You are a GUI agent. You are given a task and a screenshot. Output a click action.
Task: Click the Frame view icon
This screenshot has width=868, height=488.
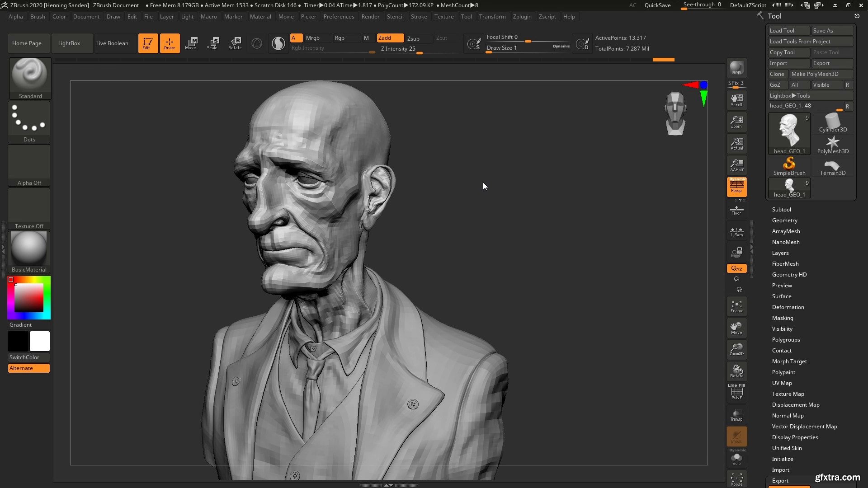(736, 306)
